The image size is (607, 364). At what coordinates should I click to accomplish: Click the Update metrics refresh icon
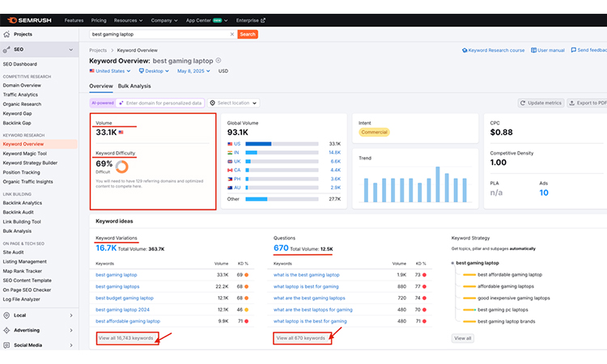coord(523,103)
